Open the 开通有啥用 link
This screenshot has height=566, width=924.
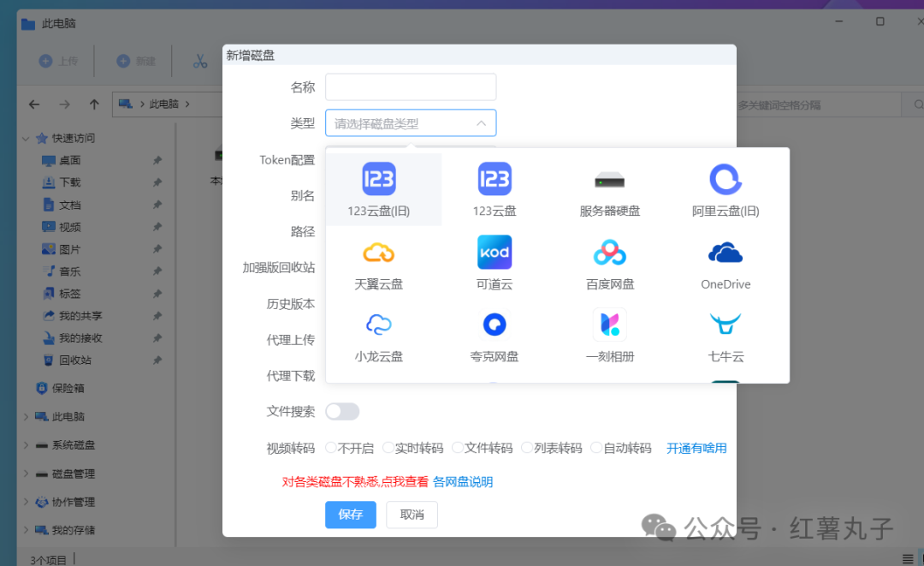coord(696,448)
